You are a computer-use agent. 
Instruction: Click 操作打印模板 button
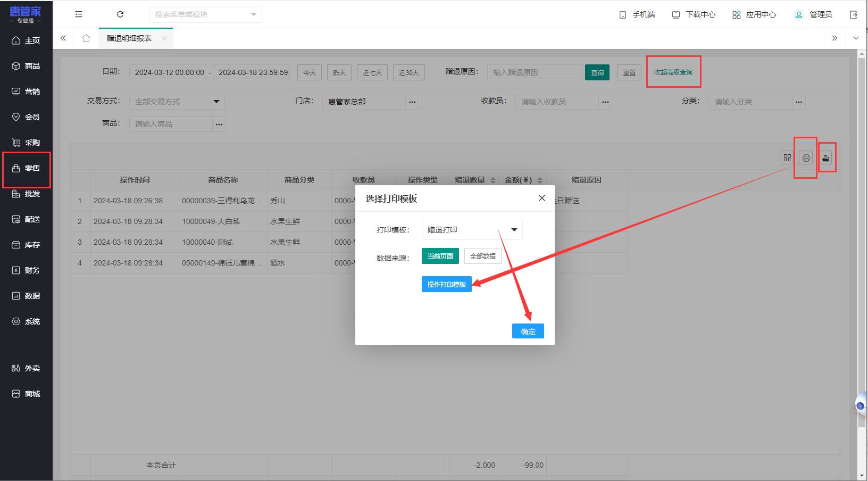pos(447,284)
